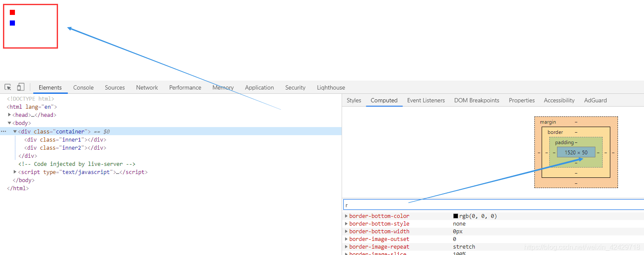The width and height of the screenshot is (644, 255).
Task: Open the Elements tab
Action: (50, 87)
